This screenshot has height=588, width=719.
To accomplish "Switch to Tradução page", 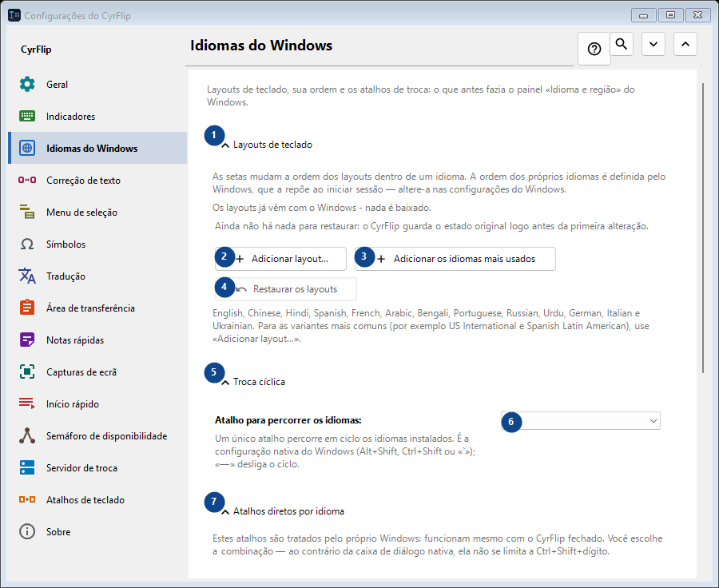I will pyautogui.click(x=97, y=276).
